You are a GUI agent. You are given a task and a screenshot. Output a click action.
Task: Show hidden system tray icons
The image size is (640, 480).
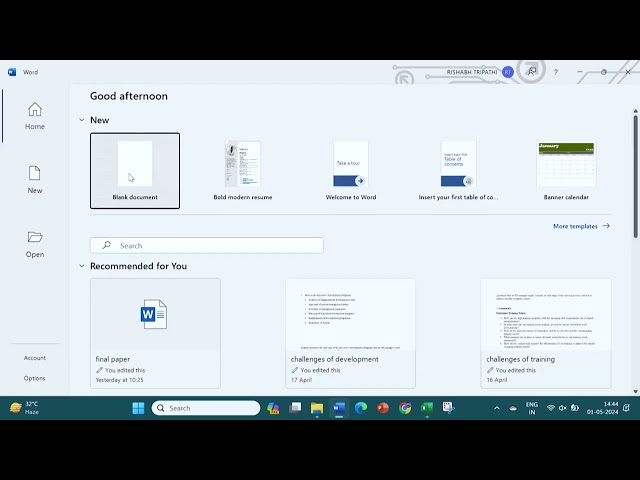tap(497, 408)
